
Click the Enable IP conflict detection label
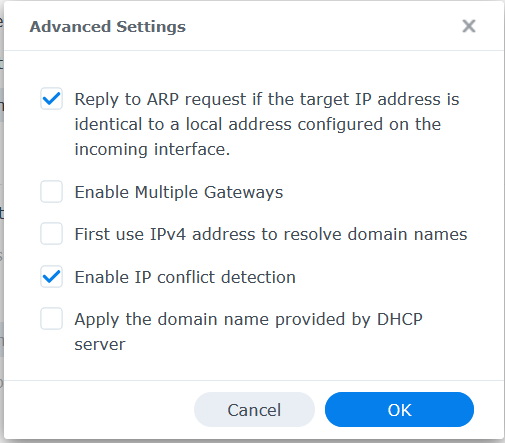[185, 277]
